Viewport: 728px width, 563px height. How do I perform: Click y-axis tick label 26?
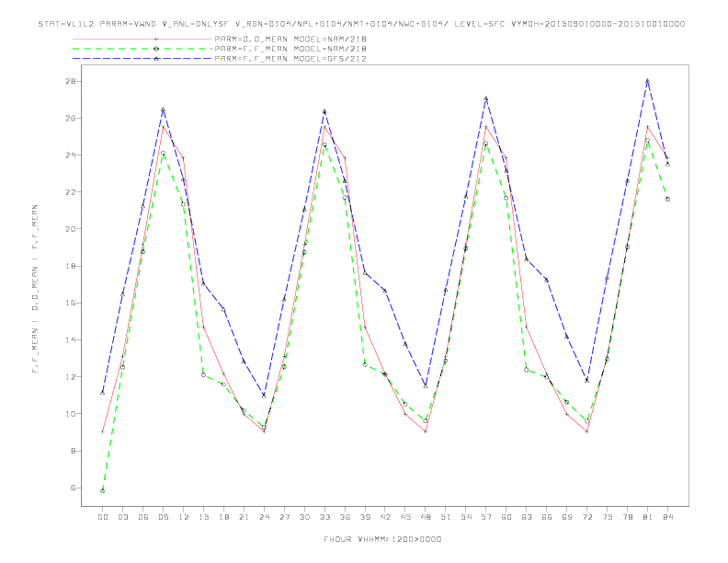click(x=71, y=118)
